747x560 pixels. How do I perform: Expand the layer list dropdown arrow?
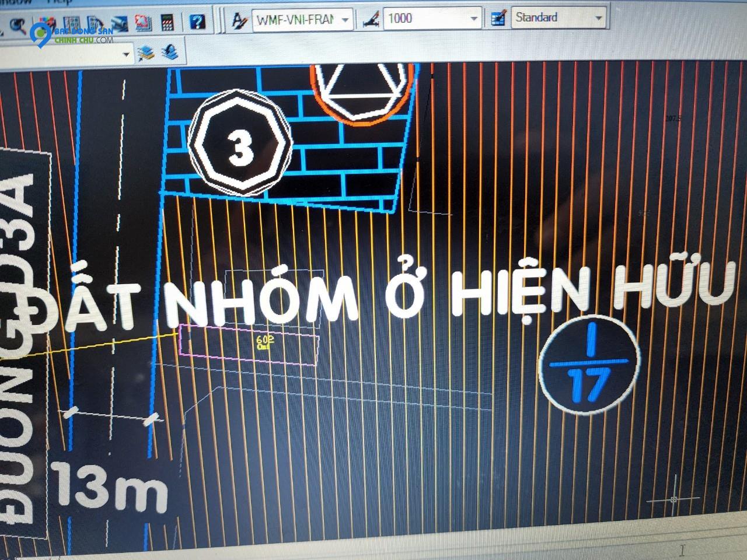[x=126, y=54]
